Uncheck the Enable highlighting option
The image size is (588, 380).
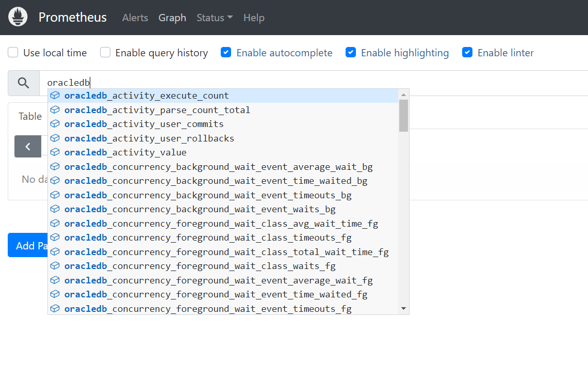(x=351, y=53)
